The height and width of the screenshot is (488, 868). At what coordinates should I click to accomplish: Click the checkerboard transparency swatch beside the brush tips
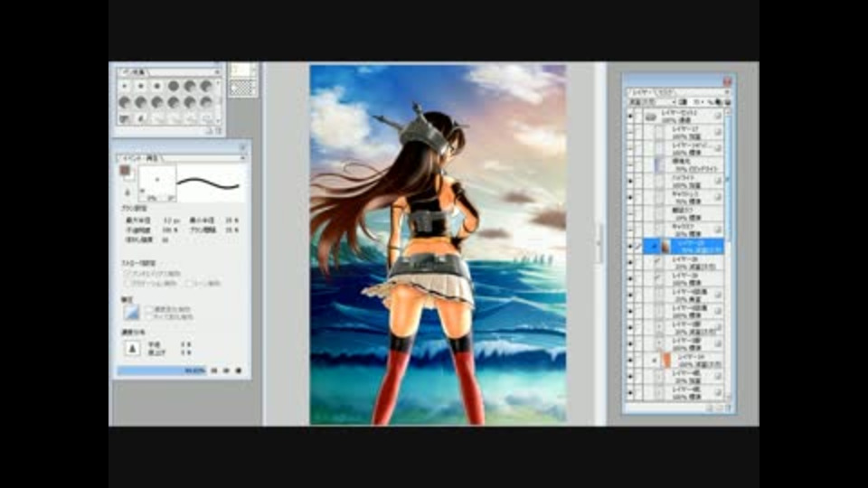[x=242, y=89]
